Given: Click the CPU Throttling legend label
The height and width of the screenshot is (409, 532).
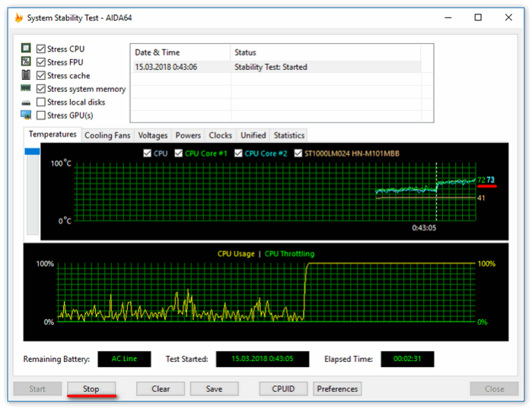Looking at the screenshot, I should tap(289, 254).
